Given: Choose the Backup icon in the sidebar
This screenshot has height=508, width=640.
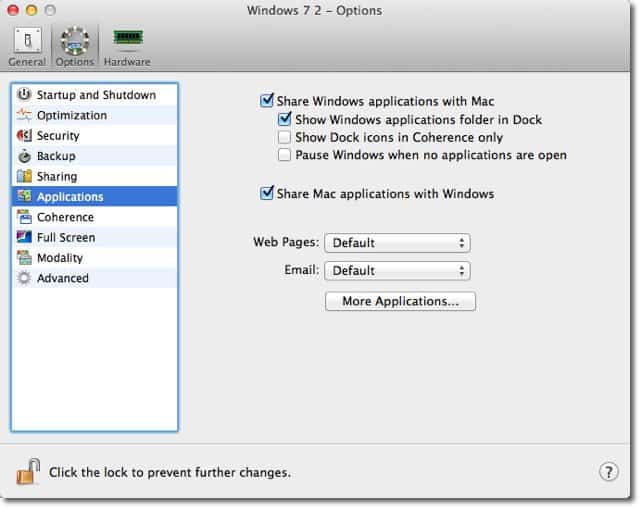Looking at the screenshot, I should point(24,156).
